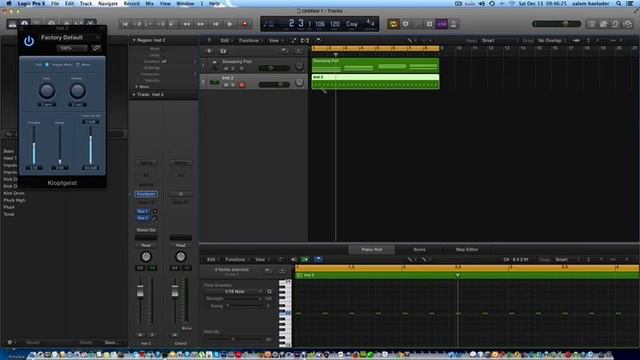640x360 pixels.
Task: Go to beginning of project button
Action: tap(125, 24)
